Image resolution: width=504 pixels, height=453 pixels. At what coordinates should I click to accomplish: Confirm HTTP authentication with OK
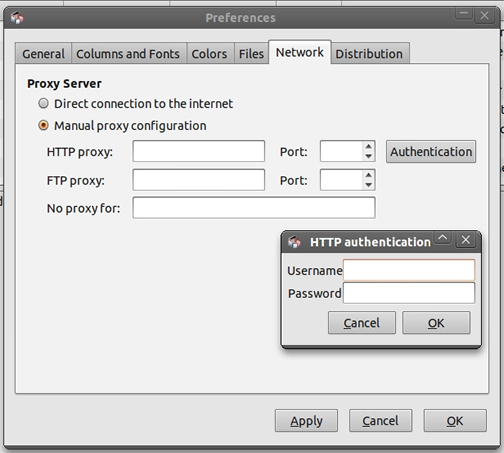[436, 323]
